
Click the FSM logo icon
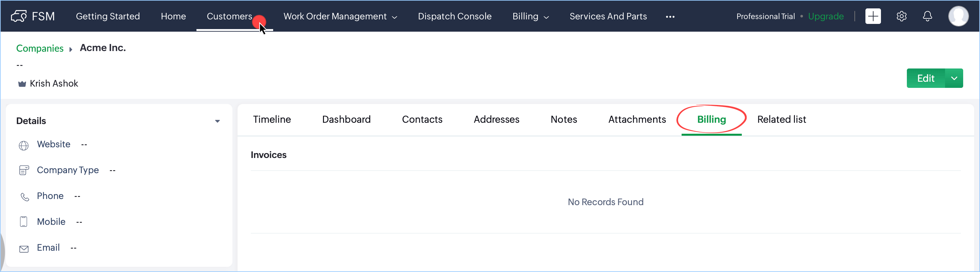[x=18, y=16]
